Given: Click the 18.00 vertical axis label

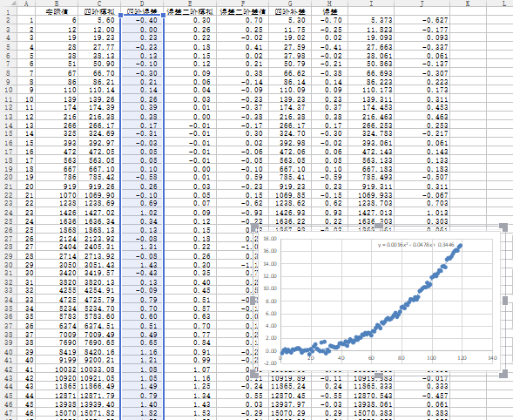Looking at the screenshot, I should tap(270, 238).
